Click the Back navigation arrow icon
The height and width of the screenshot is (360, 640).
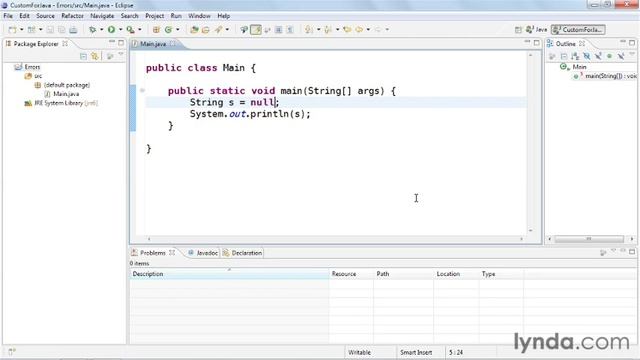coord(359,30)
